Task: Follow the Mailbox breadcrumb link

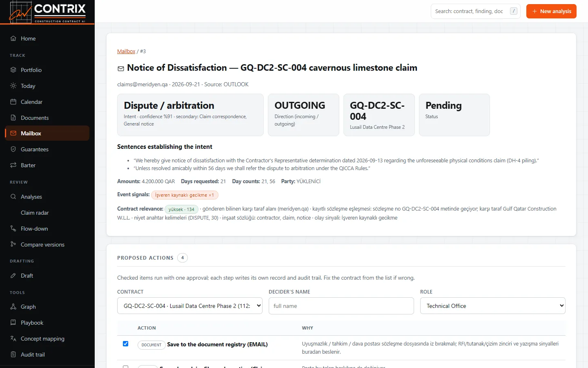Action: (126, 52)
